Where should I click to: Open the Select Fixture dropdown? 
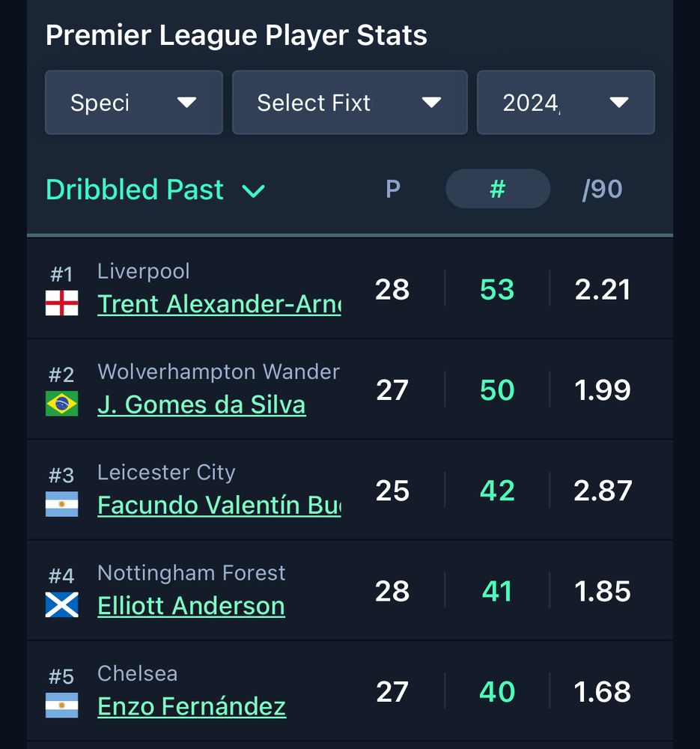349,103
